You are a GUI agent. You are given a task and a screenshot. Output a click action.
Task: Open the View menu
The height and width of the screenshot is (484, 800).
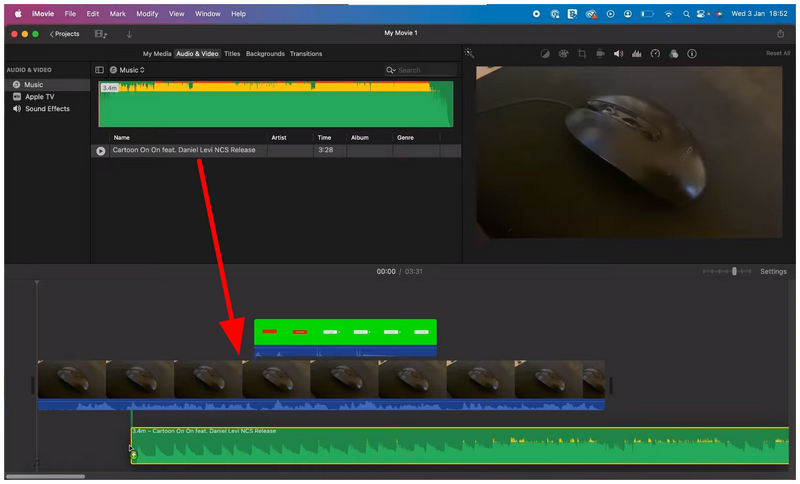(x=177, y=14)
